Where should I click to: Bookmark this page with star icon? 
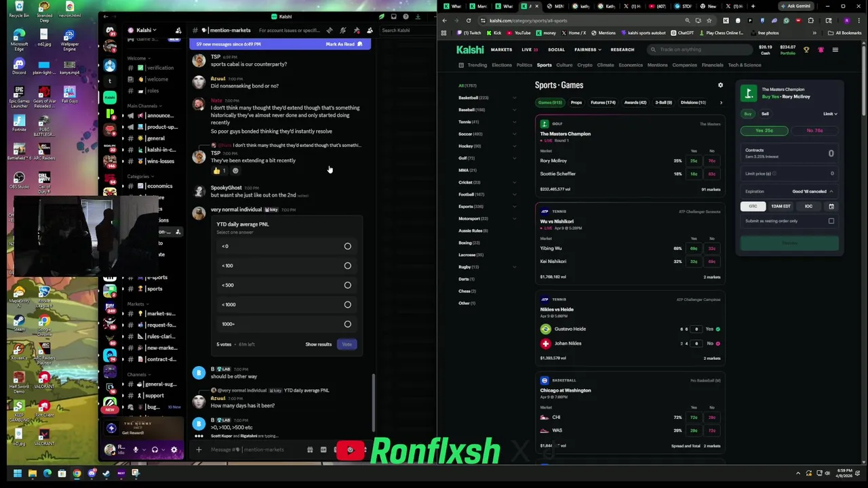tap(709, 20)
